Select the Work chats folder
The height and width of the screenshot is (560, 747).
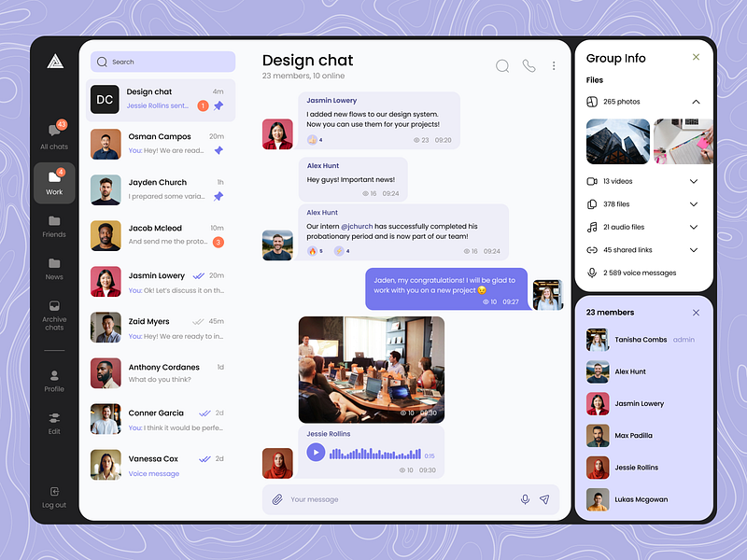[x=53, y=183]
